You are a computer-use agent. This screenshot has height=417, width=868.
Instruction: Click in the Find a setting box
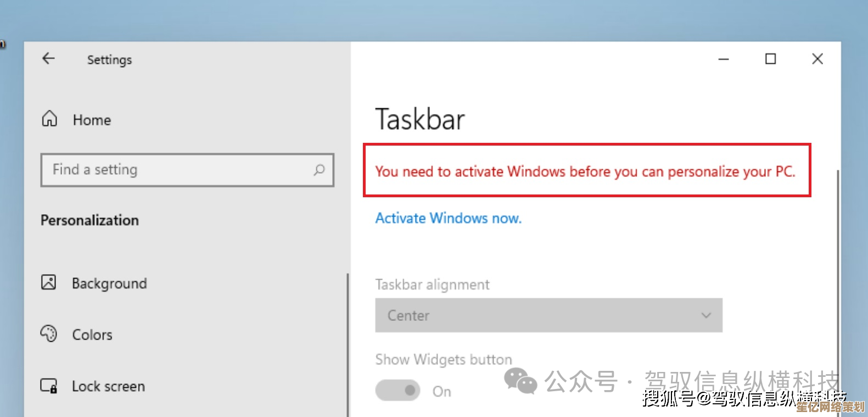[x=187, y=170]
